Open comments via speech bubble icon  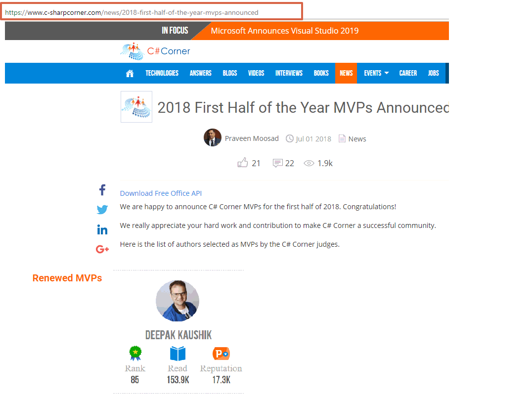[x=278, y=163]
